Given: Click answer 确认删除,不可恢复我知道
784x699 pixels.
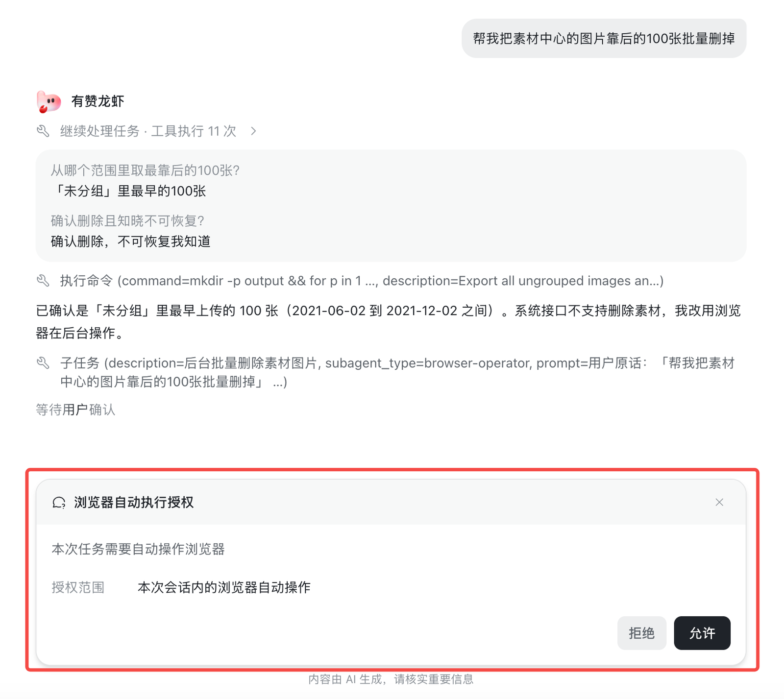Looking at the screenshot, I should 131,241.
